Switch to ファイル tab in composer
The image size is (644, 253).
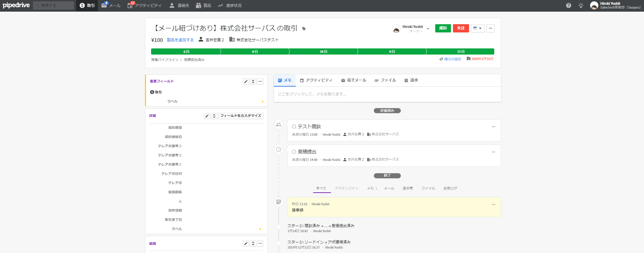click(x=385, y=80)
